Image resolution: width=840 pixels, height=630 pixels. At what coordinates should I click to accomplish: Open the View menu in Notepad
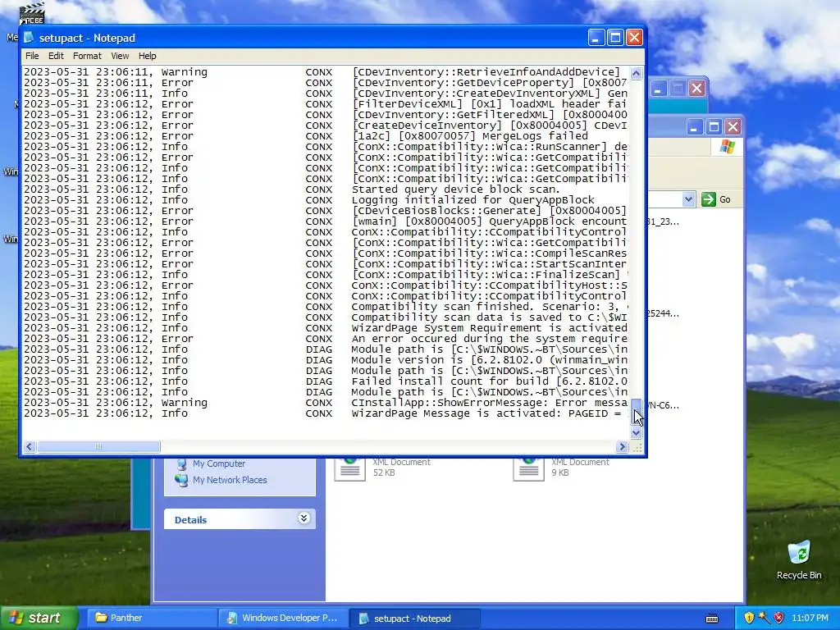(120, 56)
